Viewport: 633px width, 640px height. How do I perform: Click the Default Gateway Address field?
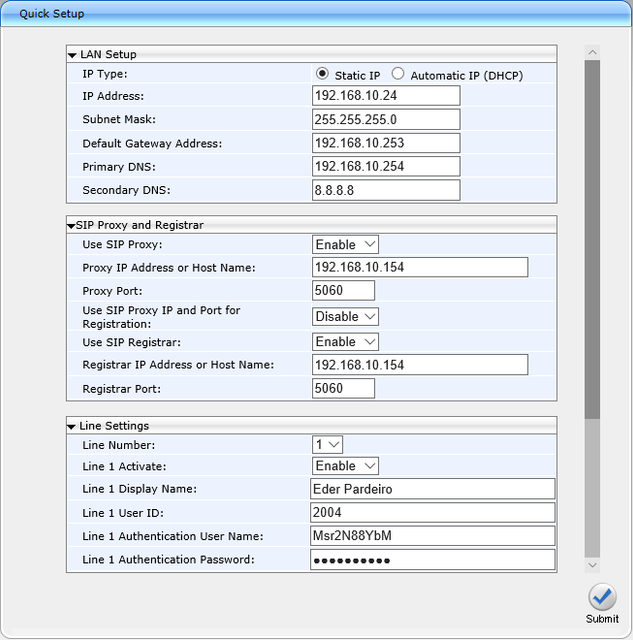coord(386,143)
